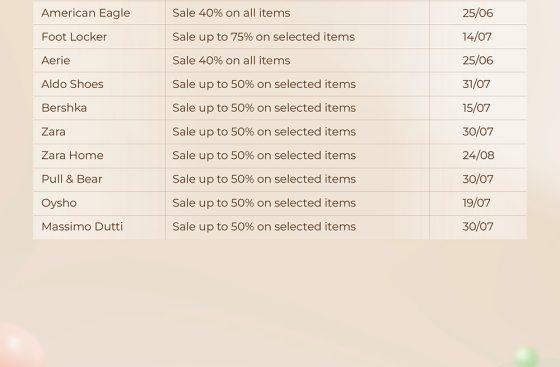The width and height of the screenshot is (560, 367).
Task: Select the 24/08 date for Zara Home
Action: (479, 155)
